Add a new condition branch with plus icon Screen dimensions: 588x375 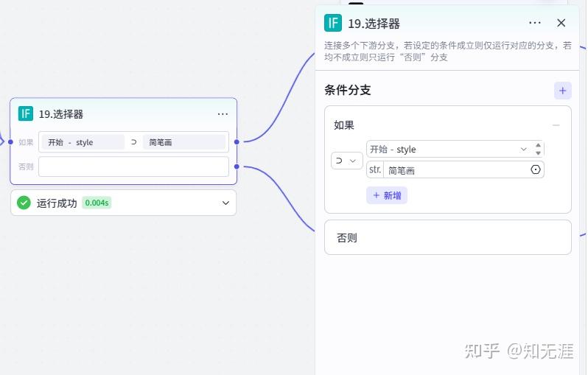[562, 91]
